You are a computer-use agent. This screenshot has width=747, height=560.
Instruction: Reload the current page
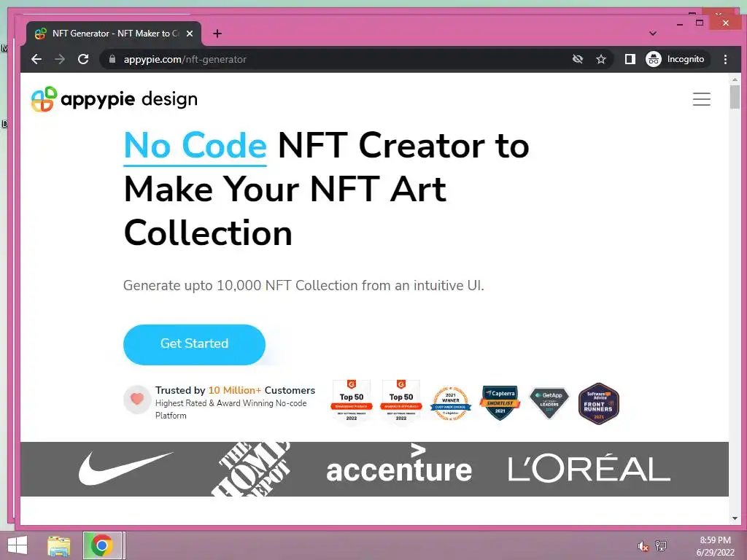click(83, 59)
